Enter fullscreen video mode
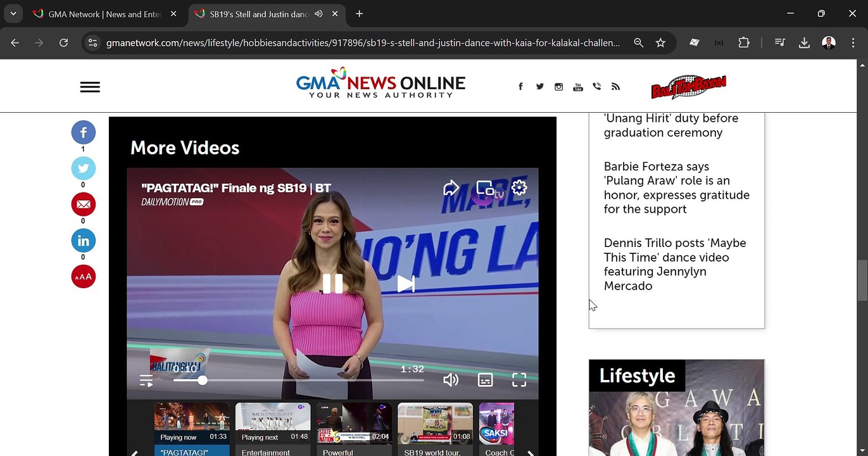Viewport: 868px width, 456px height. [x=519, y=380]
